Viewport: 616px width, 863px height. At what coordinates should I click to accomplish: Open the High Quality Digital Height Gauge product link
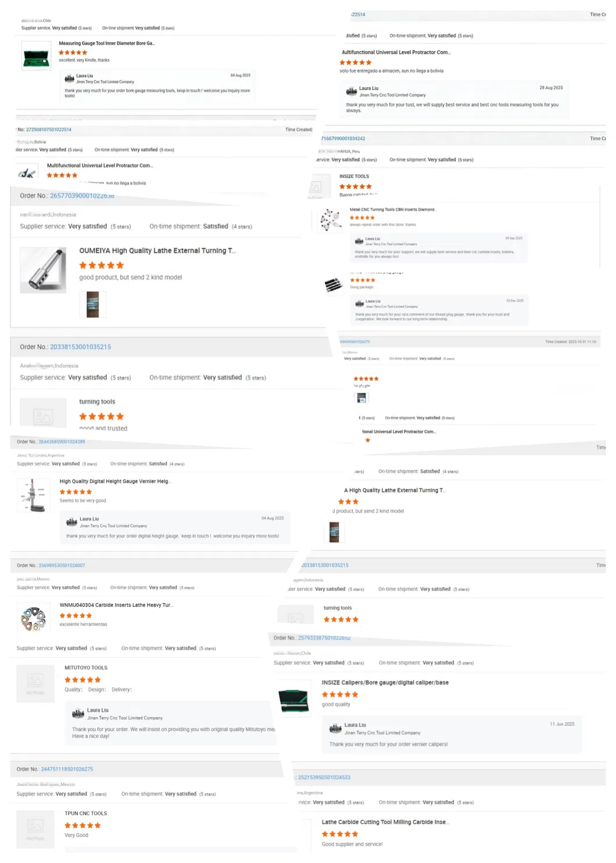[x=116, y=481]
